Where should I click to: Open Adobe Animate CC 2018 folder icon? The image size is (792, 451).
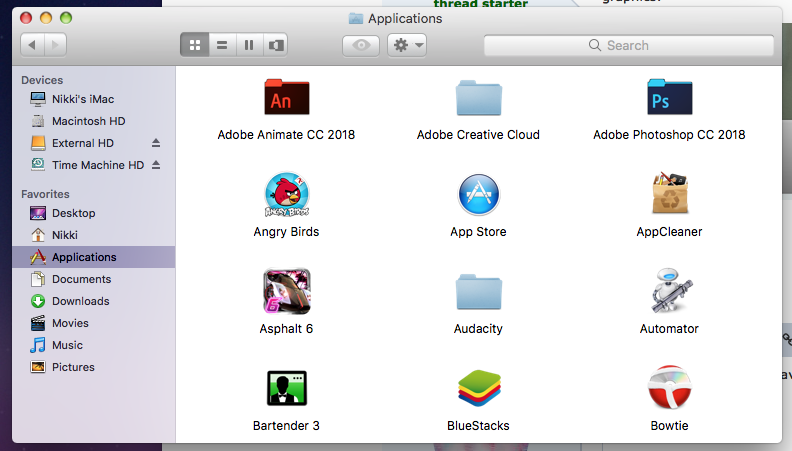286,97
